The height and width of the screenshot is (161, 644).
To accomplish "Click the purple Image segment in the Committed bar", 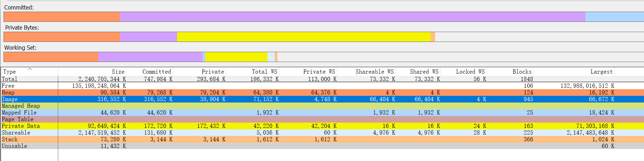I will pos(353,17).
